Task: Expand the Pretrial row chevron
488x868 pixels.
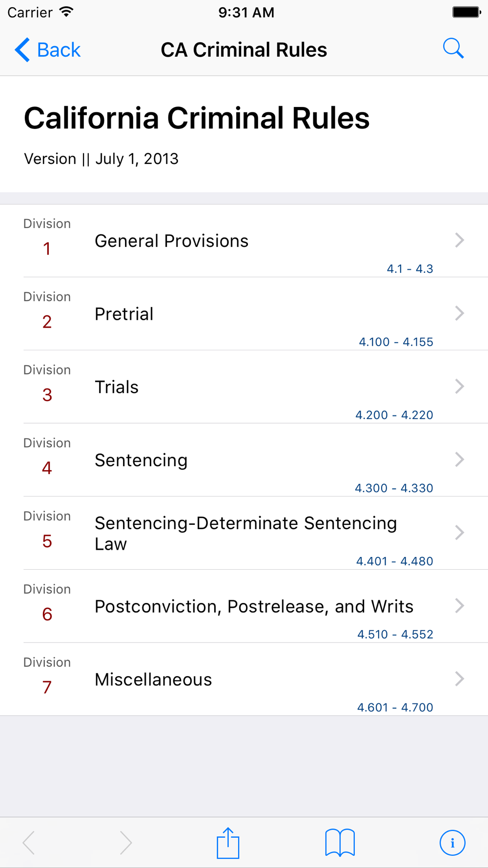Action: point(459,313)
